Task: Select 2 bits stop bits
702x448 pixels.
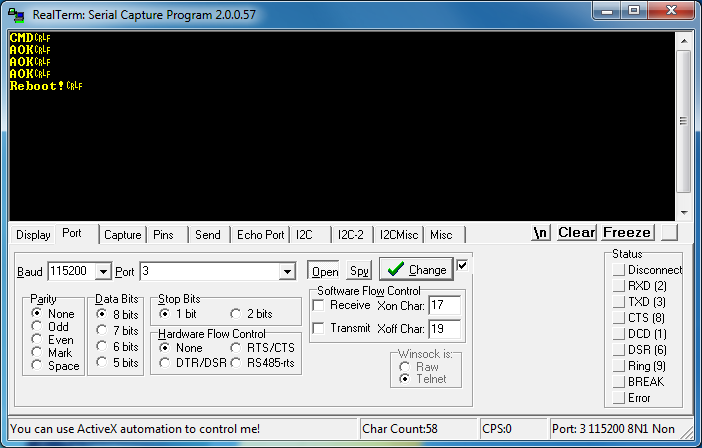Action: (x=251, y=314)
